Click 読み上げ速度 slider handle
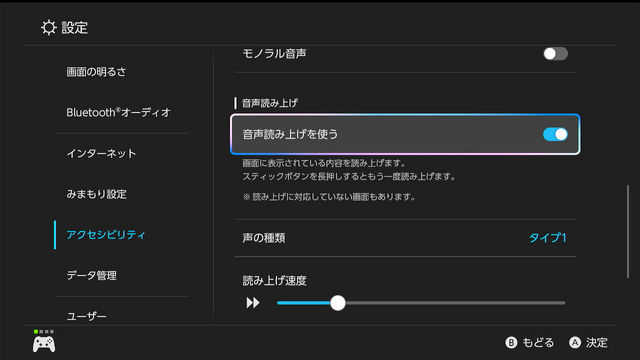 click(338, 303)
